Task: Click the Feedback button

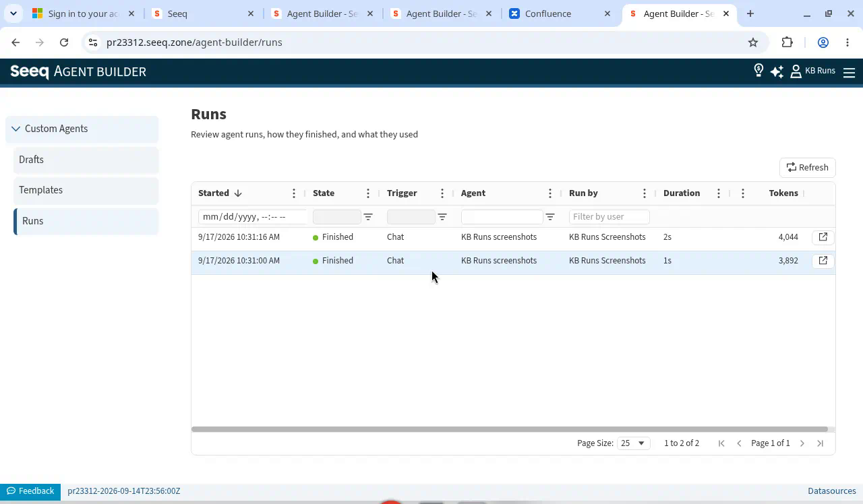Action: (30, 491)
